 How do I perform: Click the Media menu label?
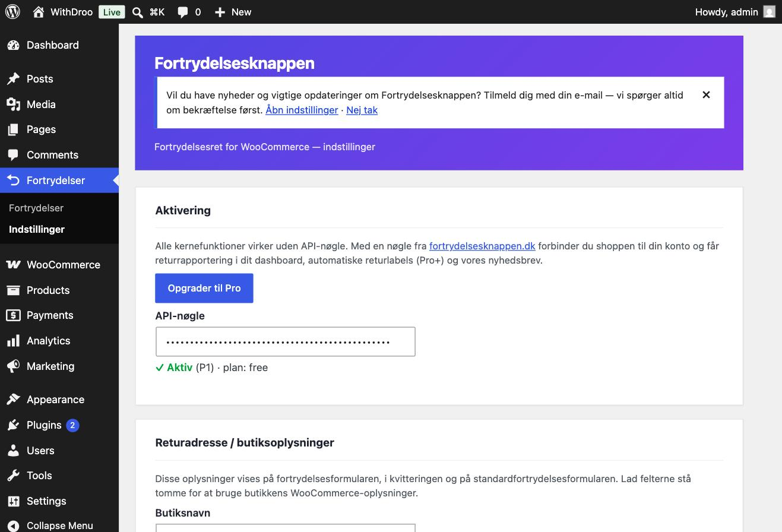click(x=41, y=104)
